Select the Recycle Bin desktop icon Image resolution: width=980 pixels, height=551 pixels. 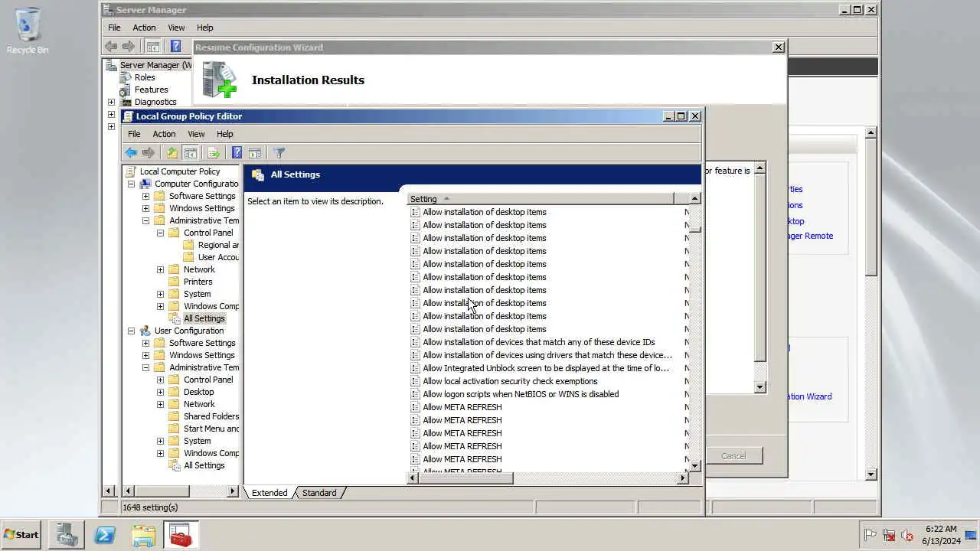(x=28, y=31)
